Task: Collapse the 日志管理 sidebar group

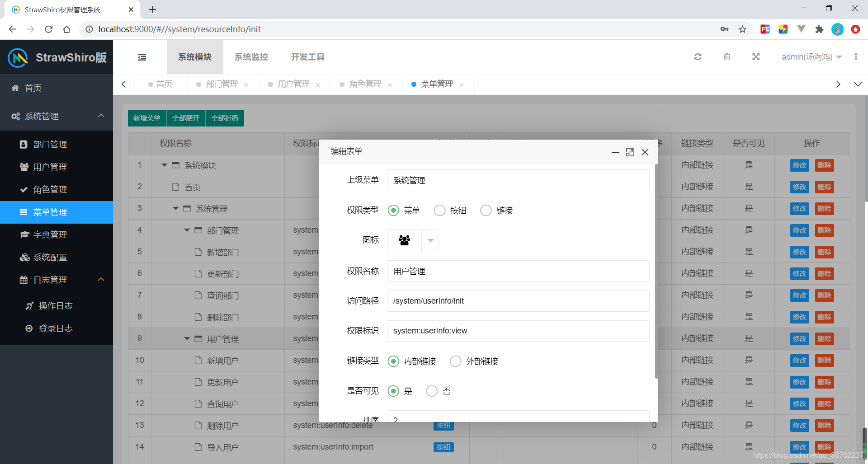Action: click(x=101, y=280)
